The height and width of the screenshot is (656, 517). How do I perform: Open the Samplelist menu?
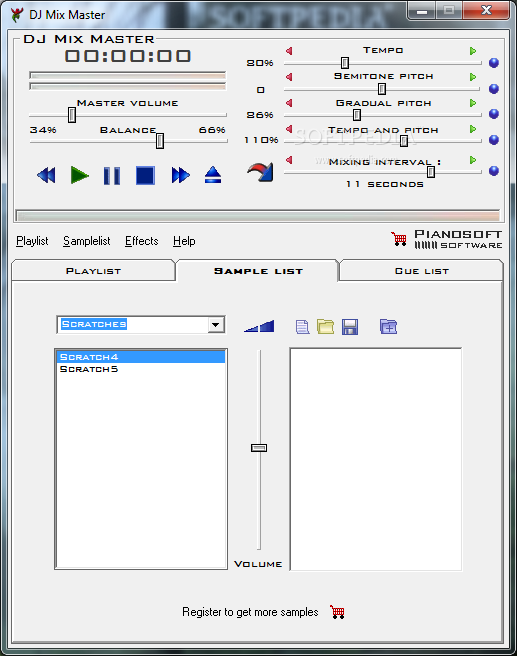click(87, 241)
